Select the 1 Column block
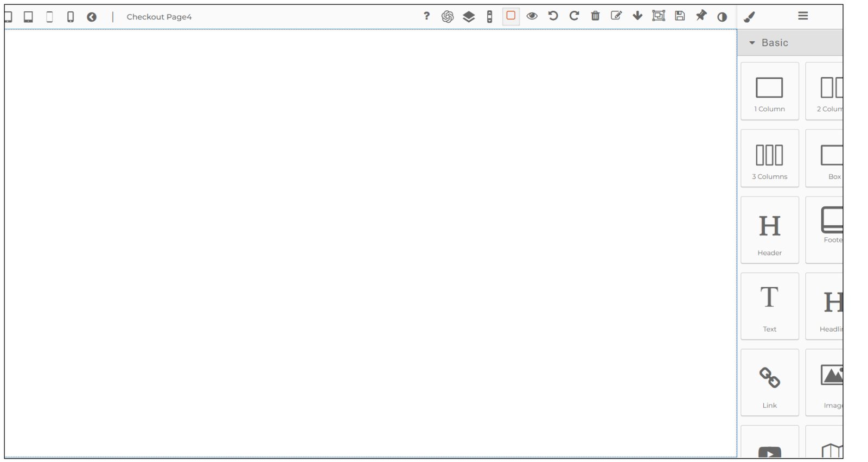 [x=769, y=91]
